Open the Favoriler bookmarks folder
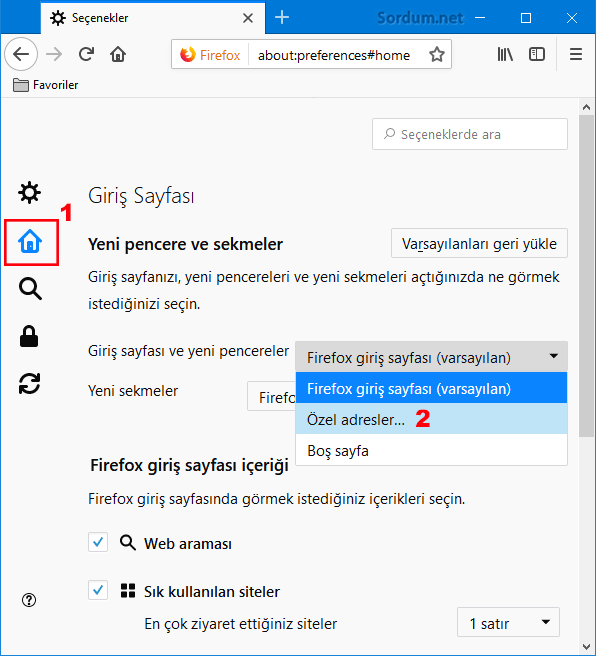Image resolution: width=596 pixels, height=656 pixels. pos(45,85)
